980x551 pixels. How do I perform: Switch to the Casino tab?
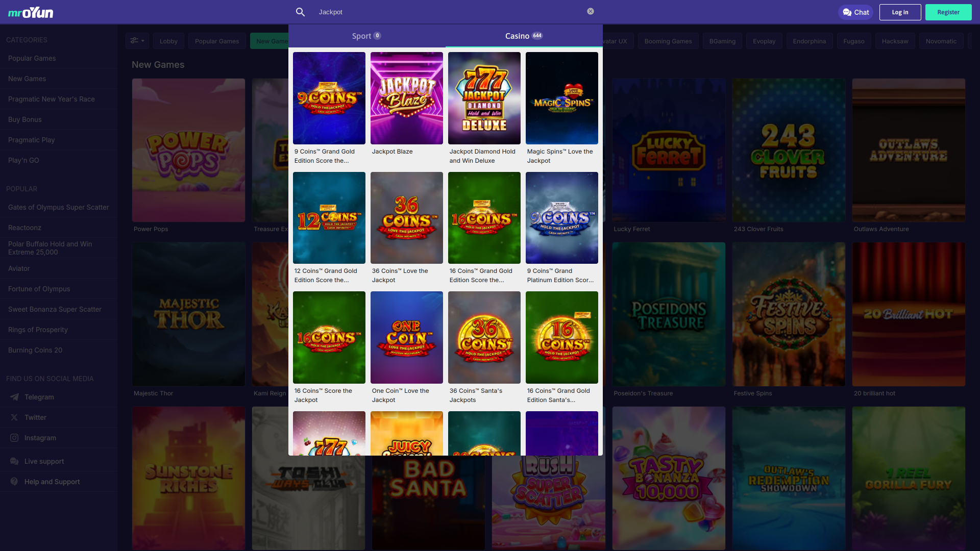(524, 36)
